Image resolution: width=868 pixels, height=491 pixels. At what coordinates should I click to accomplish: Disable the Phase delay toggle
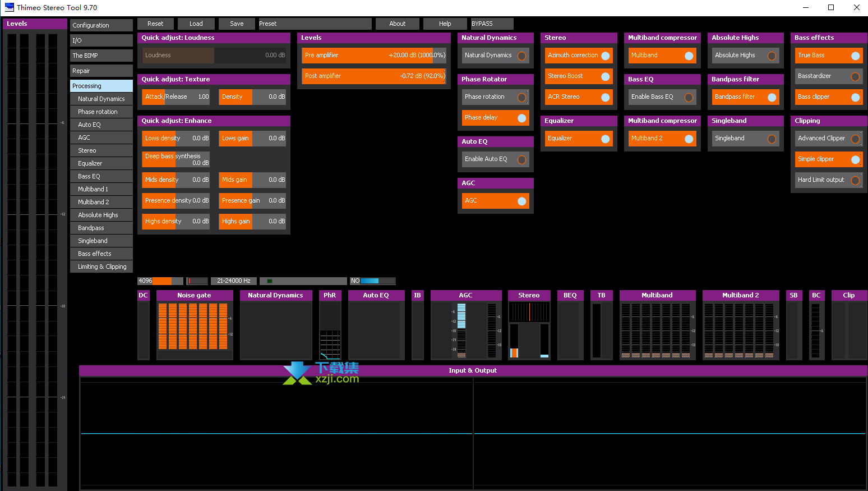pos(495,118)
